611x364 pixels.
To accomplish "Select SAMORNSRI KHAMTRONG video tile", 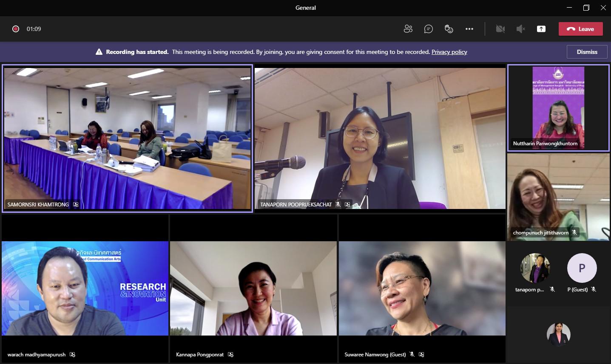I will coord(127,138).
